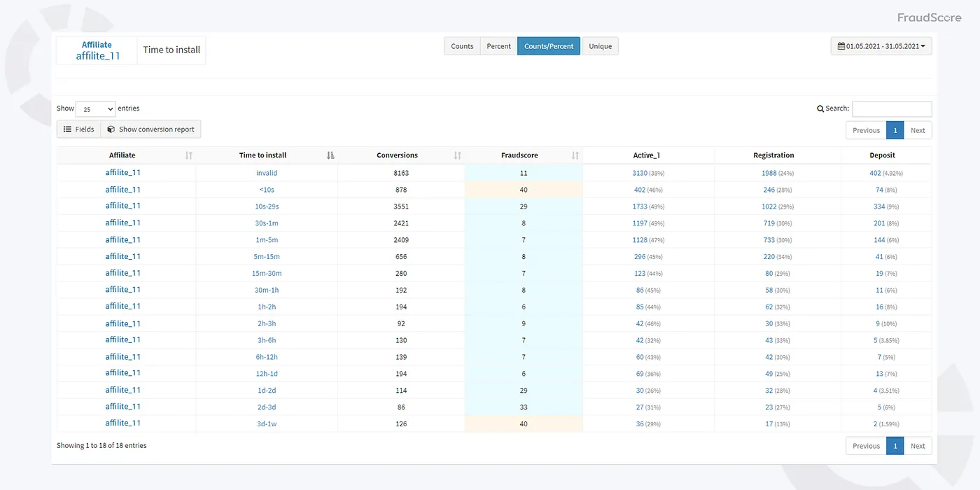Switch view to Percent
The width and height of the screenshot is (980, 490).
[x=498, y=46]
